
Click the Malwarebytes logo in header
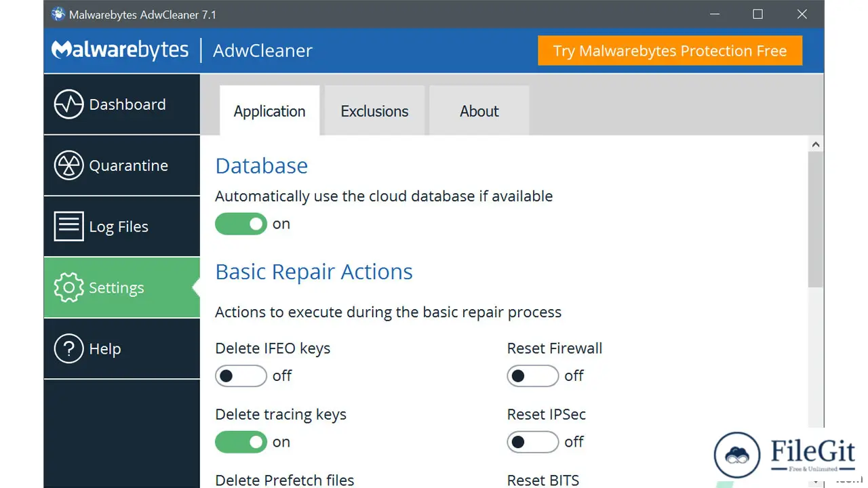(x=120, y=50)
